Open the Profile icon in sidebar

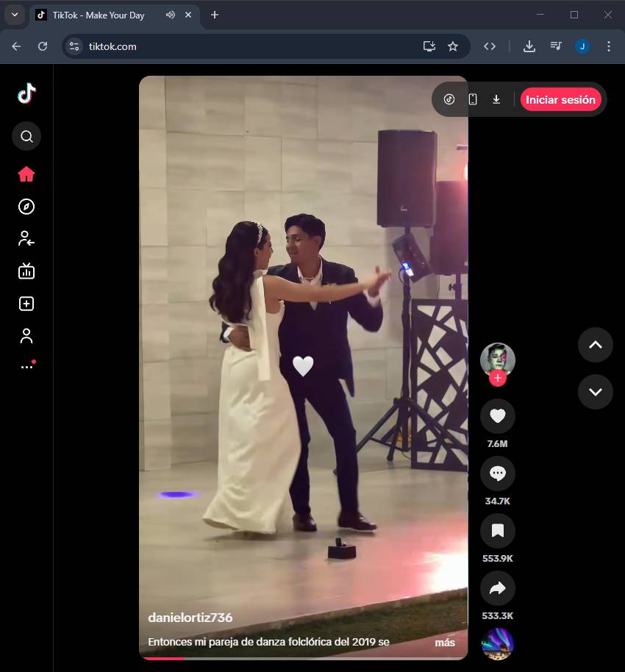pyautogui.click(x=26, y=336)
